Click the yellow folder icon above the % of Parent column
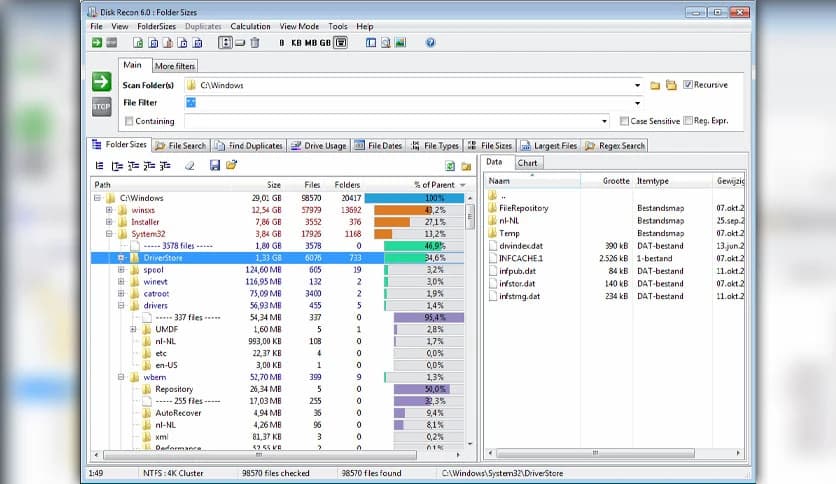 (466, 166)
